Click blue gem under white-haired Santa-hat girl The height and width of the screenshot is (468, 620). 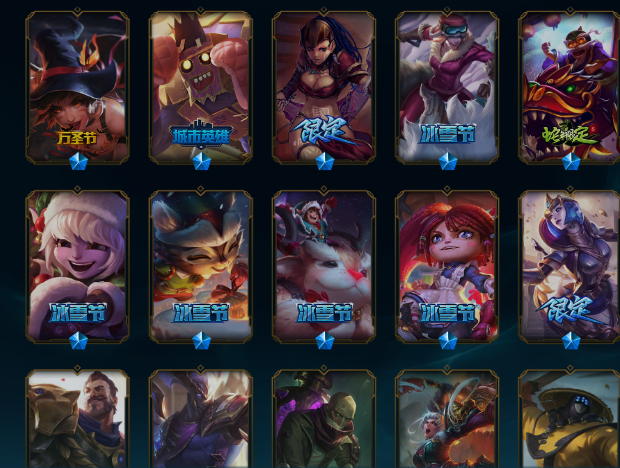coord(78,341)
